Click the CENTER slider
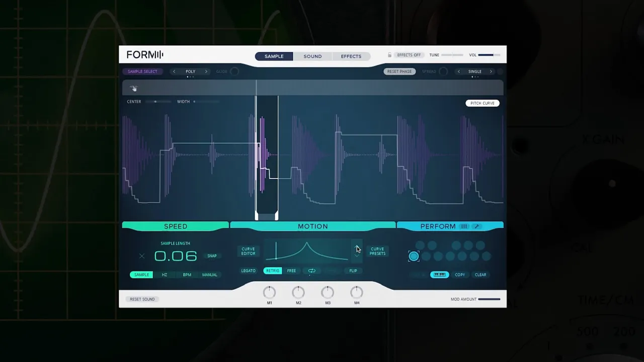644x362 pixels. [157, 102]
